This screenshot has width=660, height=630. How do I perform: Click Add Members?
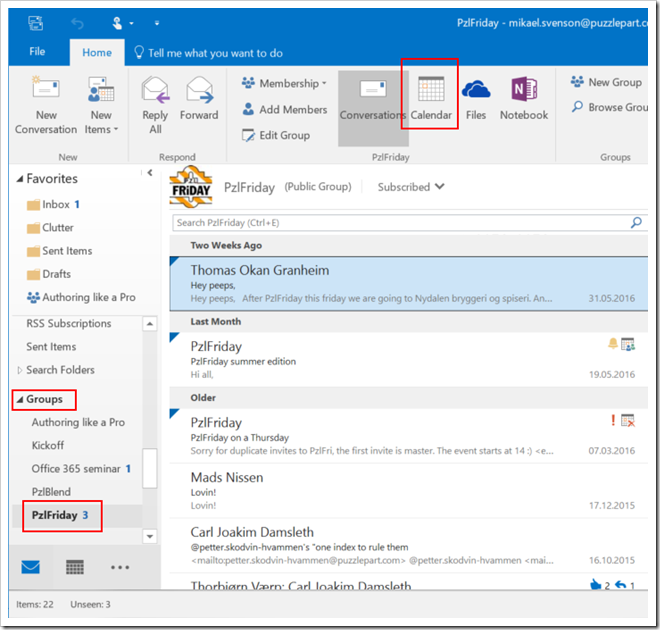[x=285, y=109]
